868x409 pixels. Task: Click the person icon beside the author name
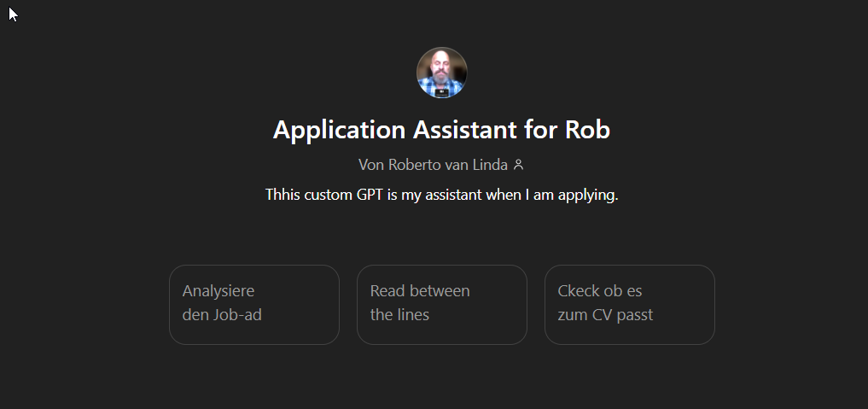pos(518,165)
